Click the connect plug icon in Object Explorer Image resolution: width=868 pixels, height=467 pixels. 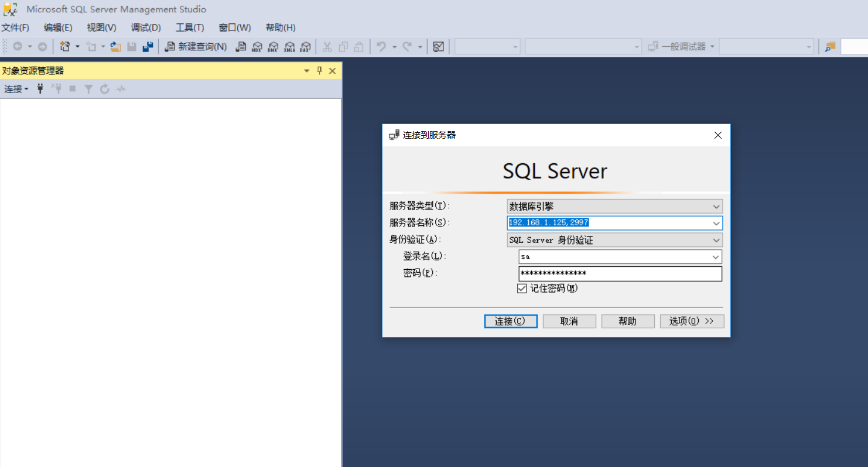[x=39, y=88]
